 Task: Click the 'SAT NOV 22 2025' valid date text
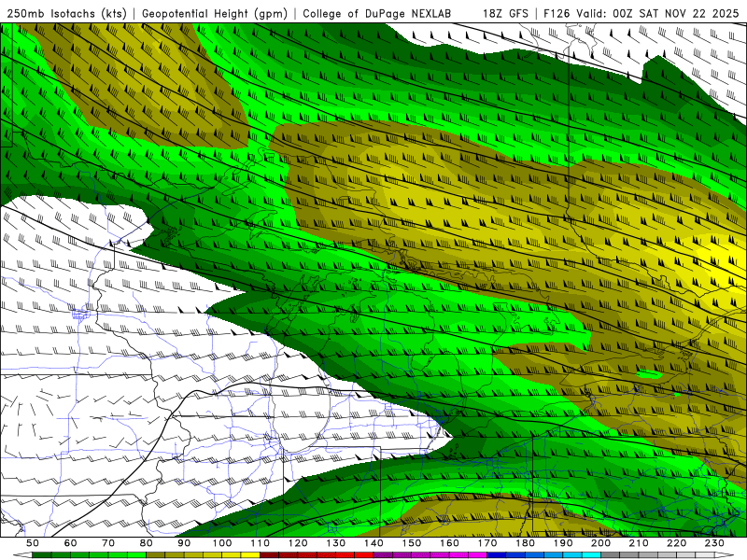pos(688,14)
